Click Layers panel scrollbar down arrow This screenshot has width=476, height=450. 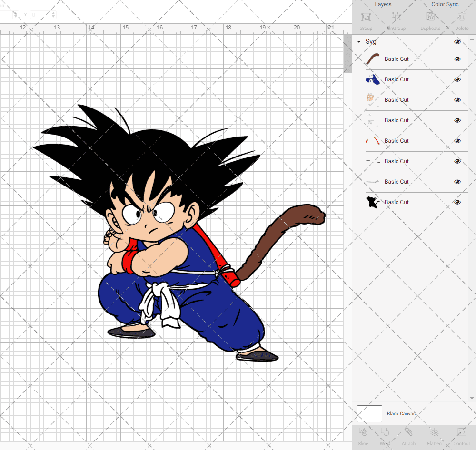[471, 398]
